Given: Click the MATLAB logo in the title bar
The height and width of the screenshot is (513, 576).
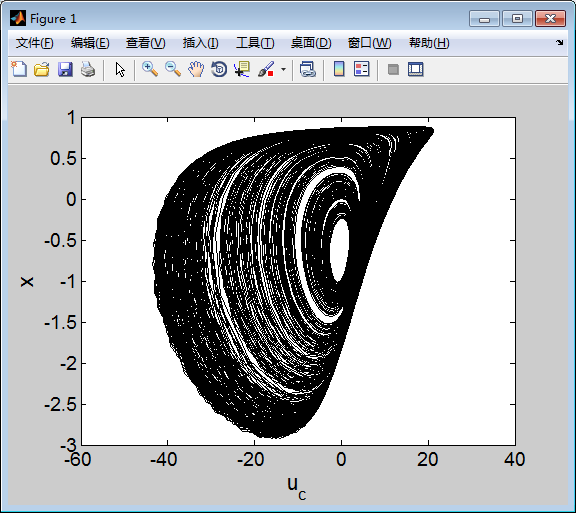Looking at the screenshot, I should coord(18,18).
